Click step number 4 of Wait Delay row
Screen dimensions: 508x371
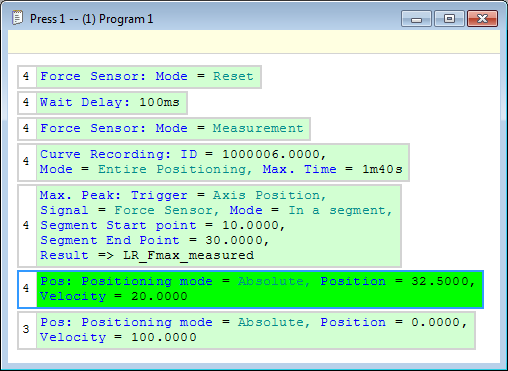tap(26, 102)
